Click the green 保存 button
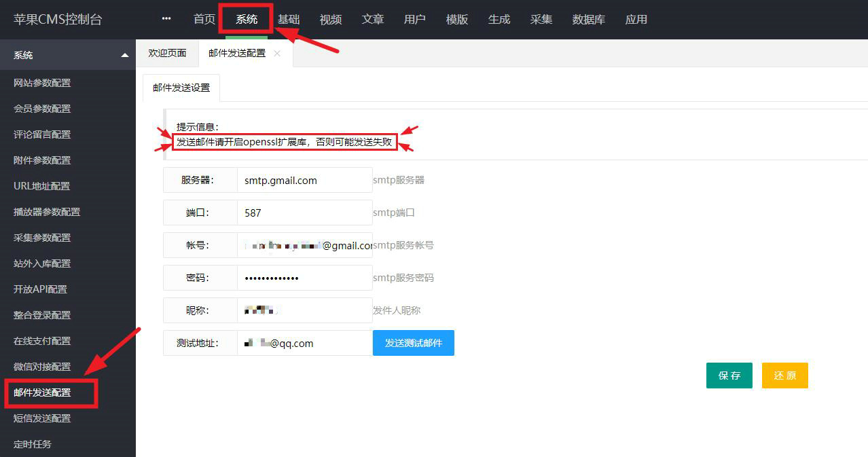Viewport: 868px width, 457px height. tap(729, 375)
